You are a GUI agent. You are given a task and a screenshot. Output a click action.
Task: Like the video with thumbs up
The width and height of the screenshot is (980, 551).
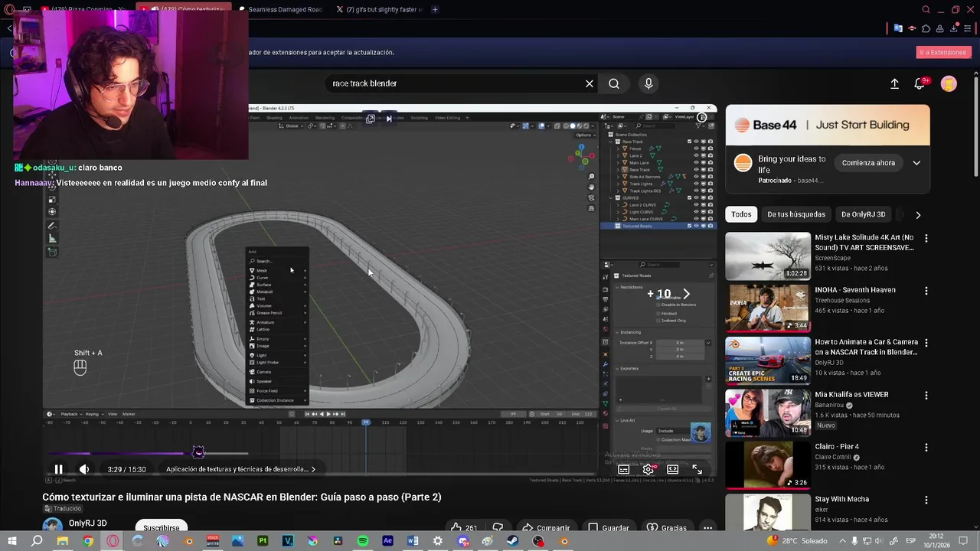464,527
